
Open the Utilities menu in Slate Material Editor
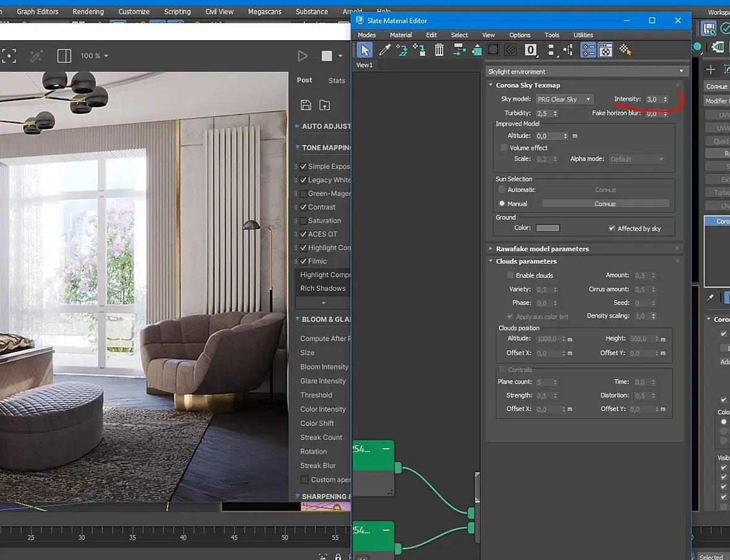583,35
